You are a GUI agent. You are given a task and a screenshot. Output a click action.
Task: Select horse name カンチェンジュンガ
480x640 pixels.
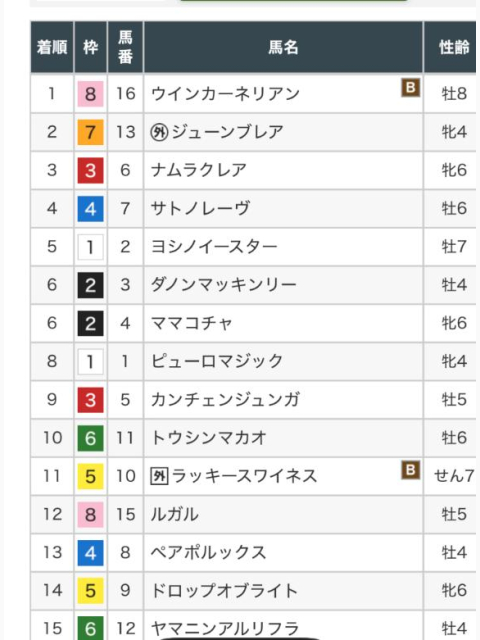225,400
